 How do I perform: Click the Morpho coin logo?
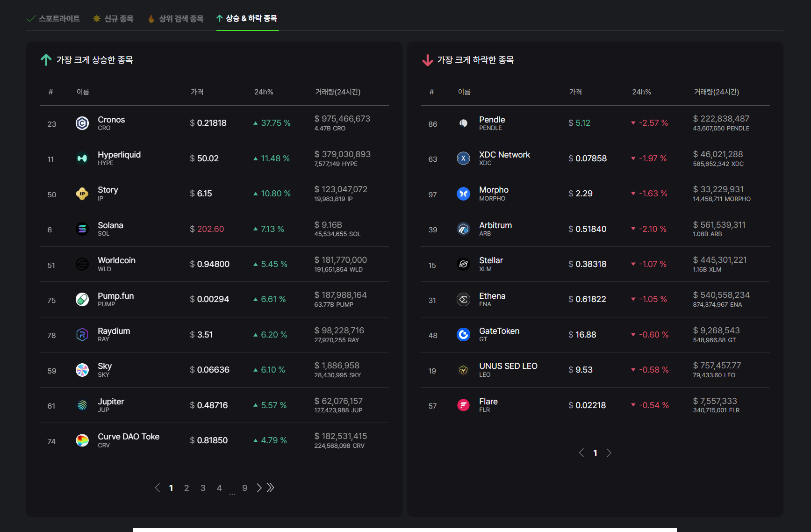(463, 194)
